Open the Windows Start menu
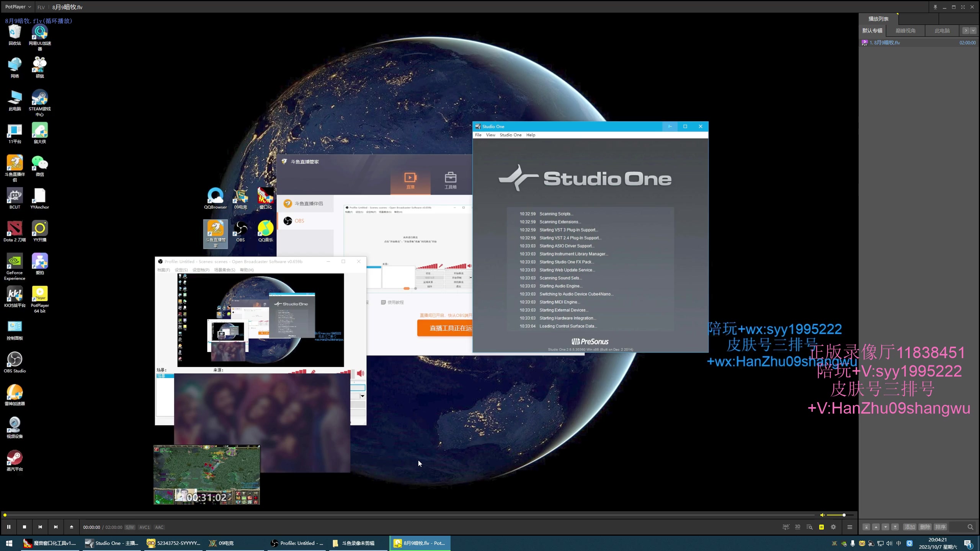Viewport: 980px width, 551px height. tap(9, 543)
